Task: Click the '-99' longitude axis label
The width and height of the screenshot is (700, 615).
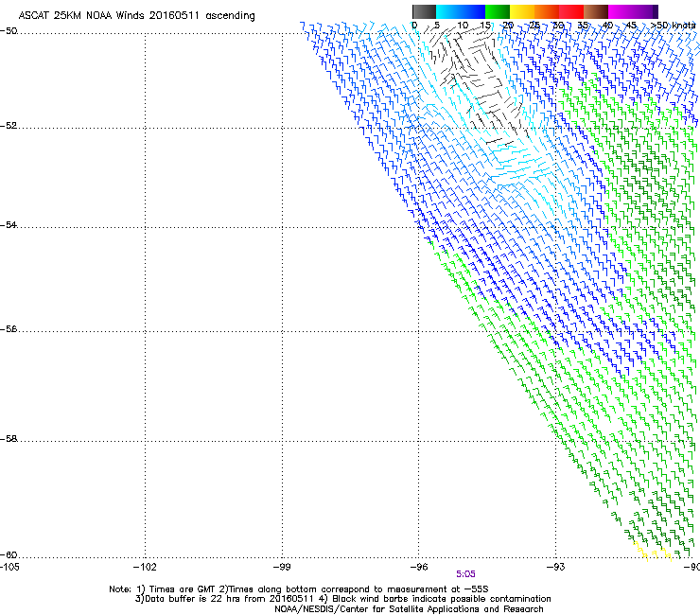Action: coord(282,567)
